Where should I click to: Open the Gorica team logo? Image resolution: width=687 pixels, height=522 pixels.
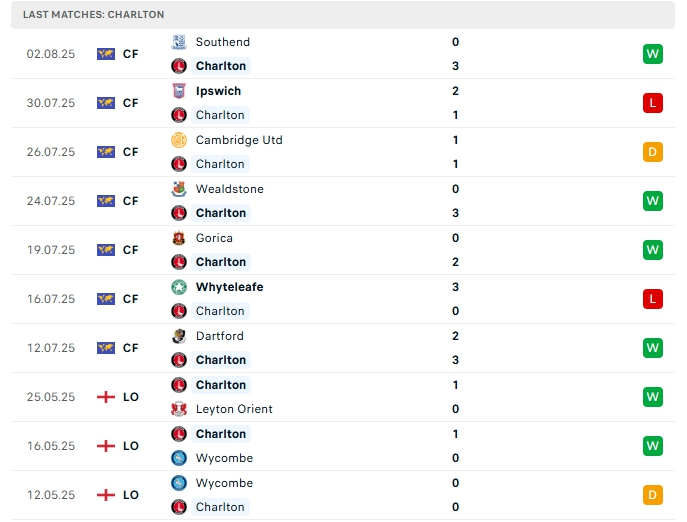point(179,238)
